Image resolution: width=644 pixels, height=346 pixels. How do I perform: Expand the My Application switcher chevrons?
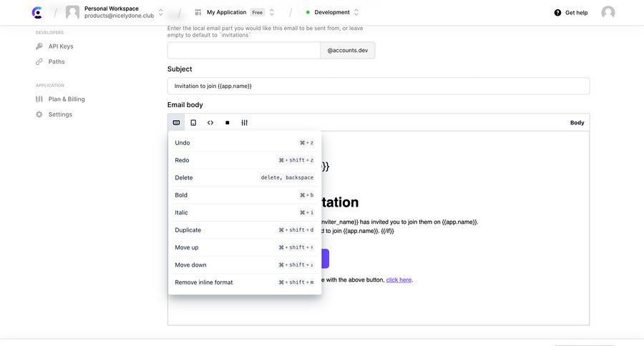click(271, 12)
